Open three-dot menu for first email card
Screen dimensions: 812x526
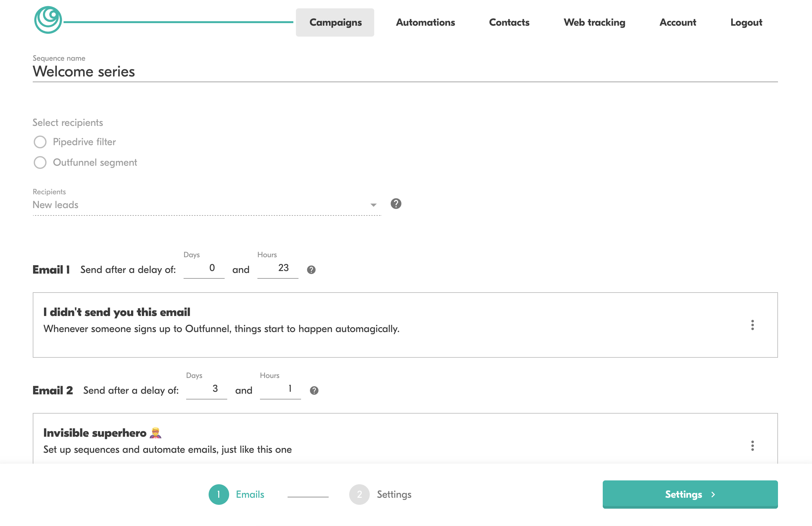(x=752, y=325)
